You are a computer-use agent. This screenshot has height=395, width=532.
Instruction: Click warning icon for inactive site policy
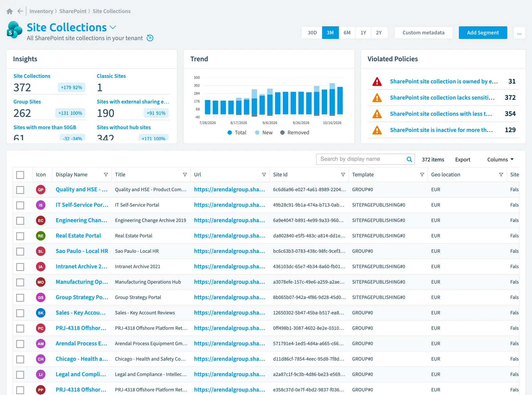point(377,130)
